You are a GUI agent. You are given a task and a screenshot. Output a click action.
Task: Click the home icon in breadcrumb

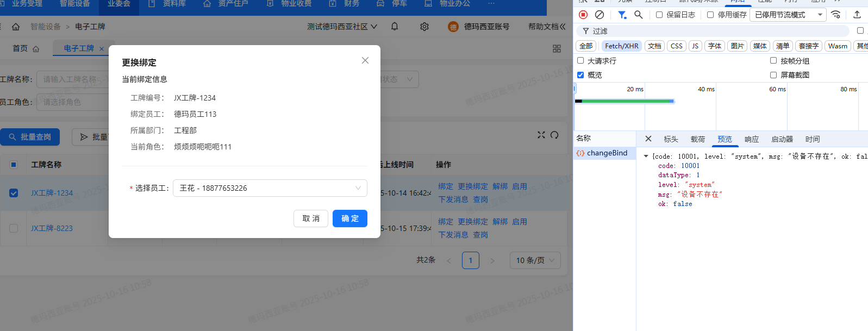click(x=15, y=27)
